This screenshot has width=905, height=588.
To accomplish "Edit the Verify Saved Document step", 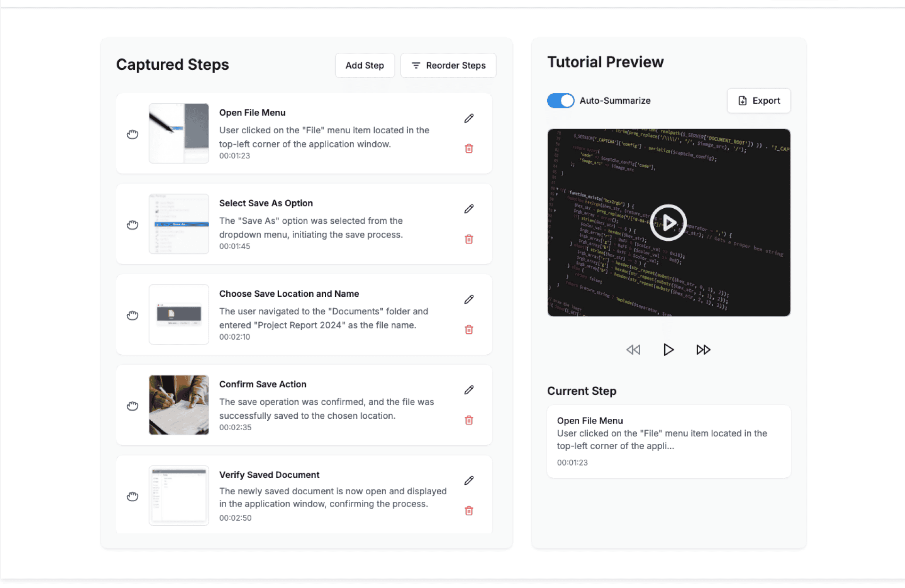I will pyautogui.click(x=469, y=481).
